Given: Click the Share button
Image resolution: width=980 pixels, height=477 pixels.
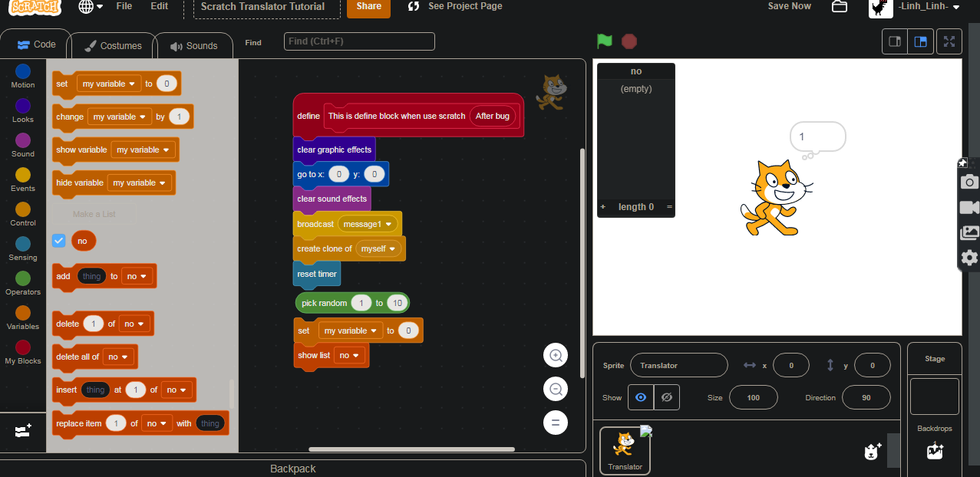Looking at the screenshot, I should tap(368, 6).
